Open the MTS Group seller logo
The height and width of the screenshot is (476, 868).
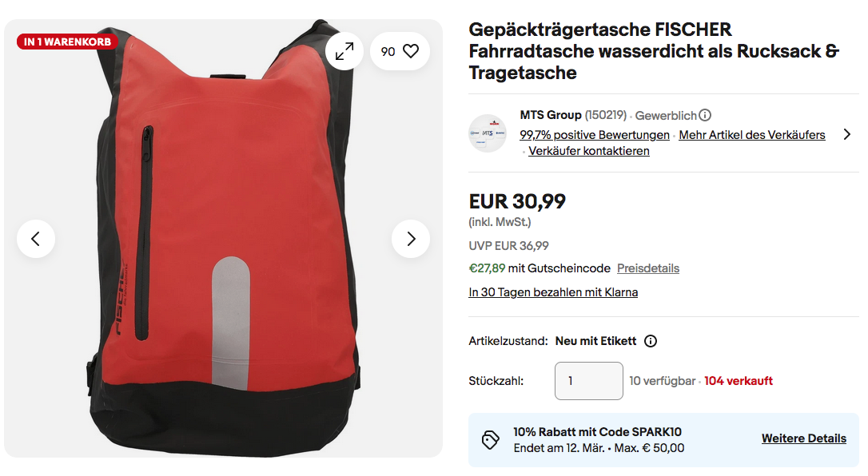click(488, 133)
